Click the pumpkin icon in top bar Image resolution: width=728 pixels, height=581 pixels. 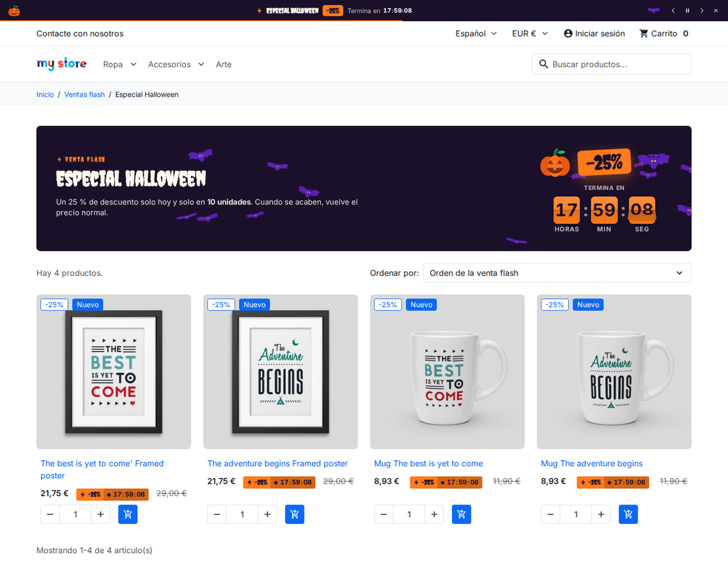click(13, 10)
